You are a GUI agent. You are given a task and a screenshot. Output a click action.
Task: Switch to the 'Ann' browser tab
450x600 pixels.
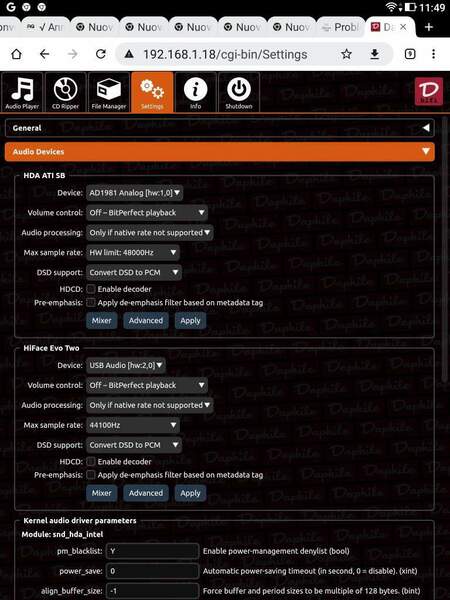click(46, 27)
